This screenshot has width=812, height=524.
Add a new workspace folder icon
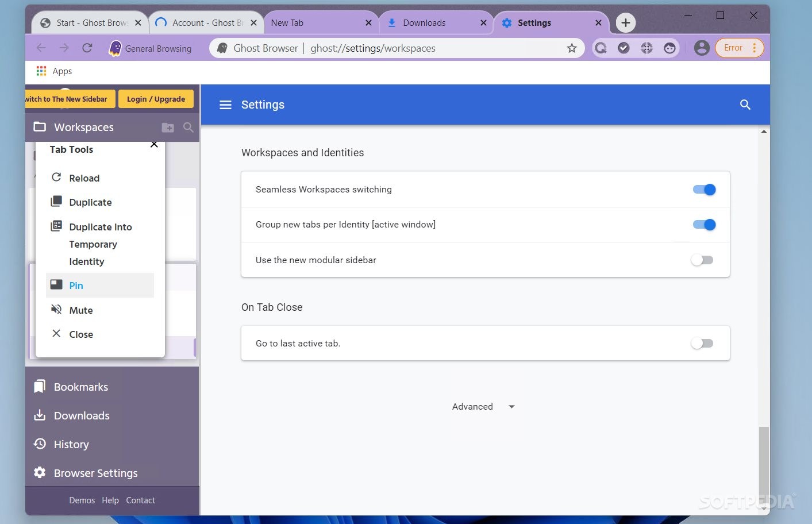pyautogui.click(x=168, y=128)
